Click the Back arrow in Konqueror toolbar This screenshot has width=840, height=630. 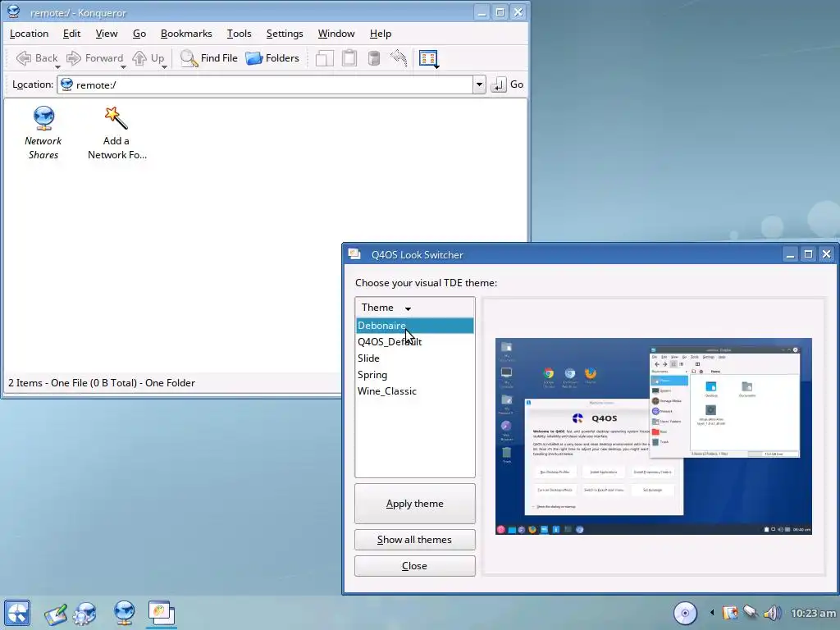[36, 58]
